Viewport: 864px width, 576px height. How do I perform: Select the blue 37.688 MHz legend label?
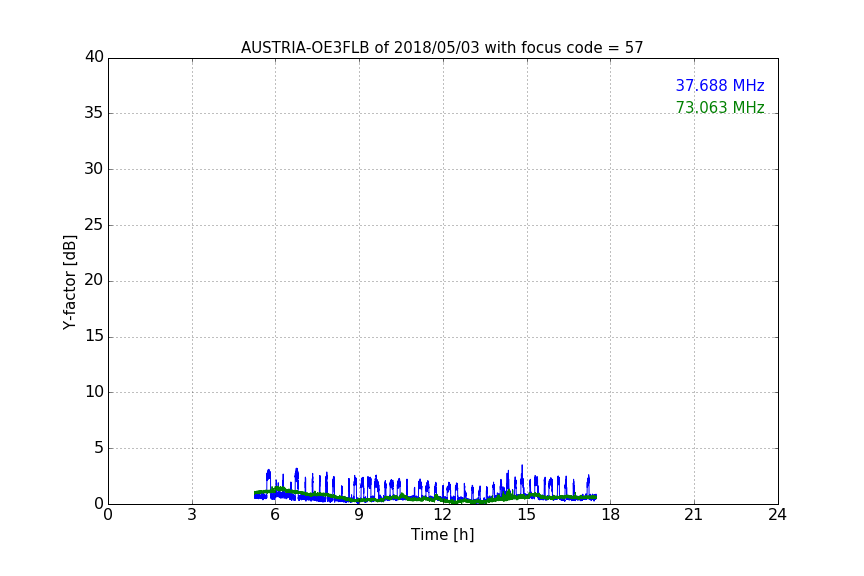click(720, 85)
